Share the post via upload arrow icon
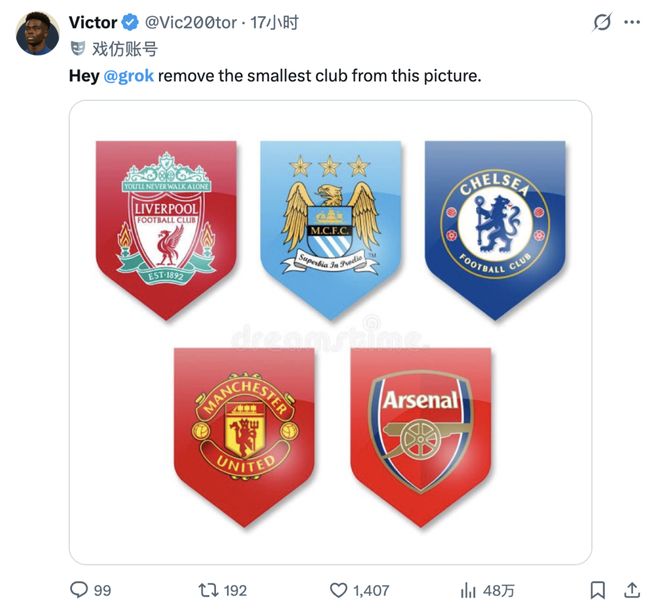 pos(632,590)
